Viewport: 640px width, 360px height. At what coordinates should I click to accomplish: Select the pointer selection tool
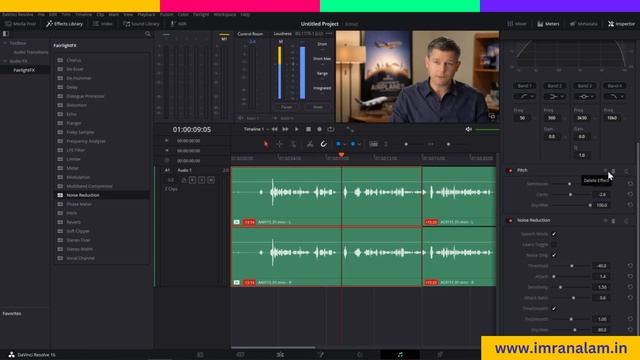coord(266,144)
